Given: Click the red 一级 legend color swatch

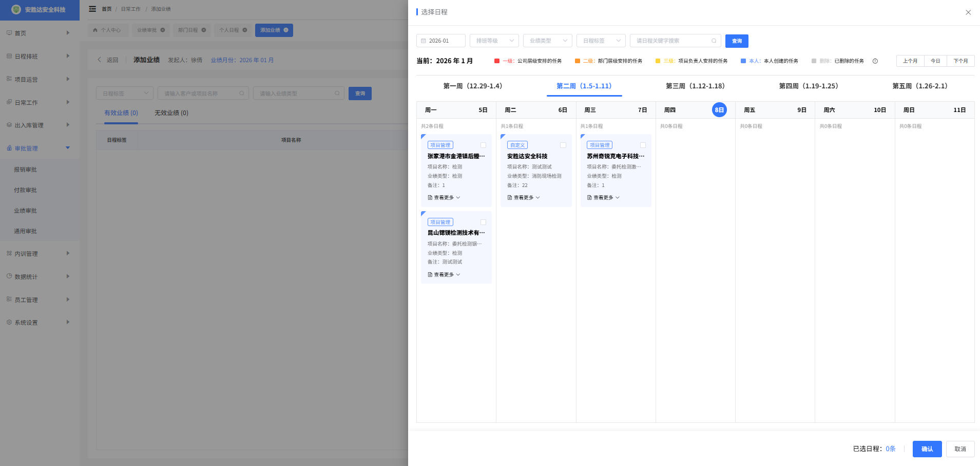Looking at the screenshot, I should click(x=497, y=61).
